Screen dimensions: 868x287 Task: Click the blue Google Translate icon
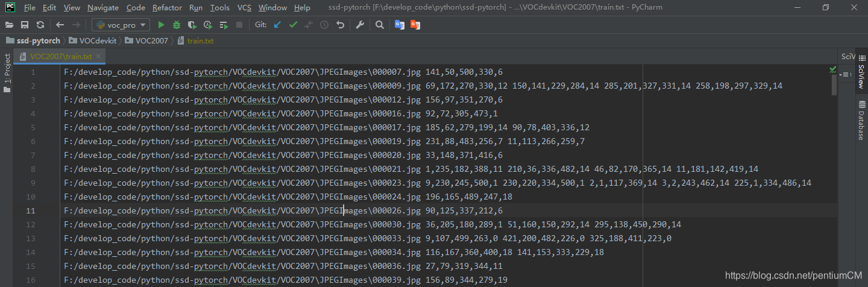399,25
